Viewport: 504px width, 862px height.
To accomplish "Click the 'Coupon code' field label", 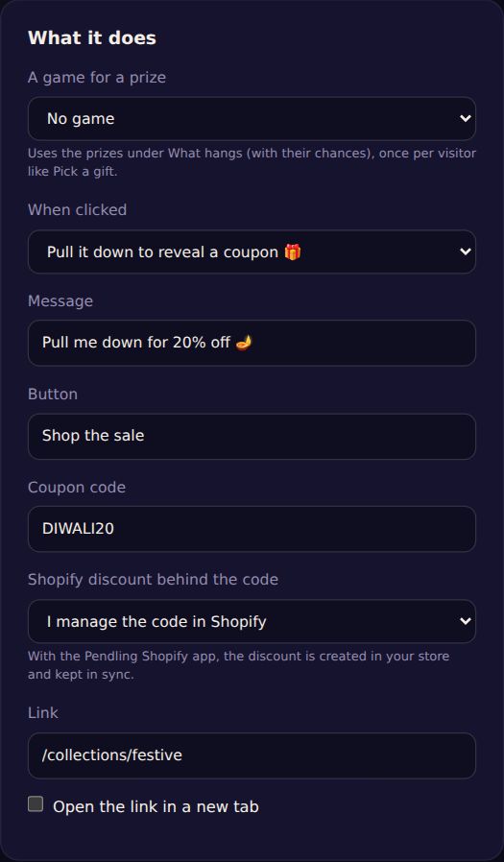I will [x=77, y=487].
